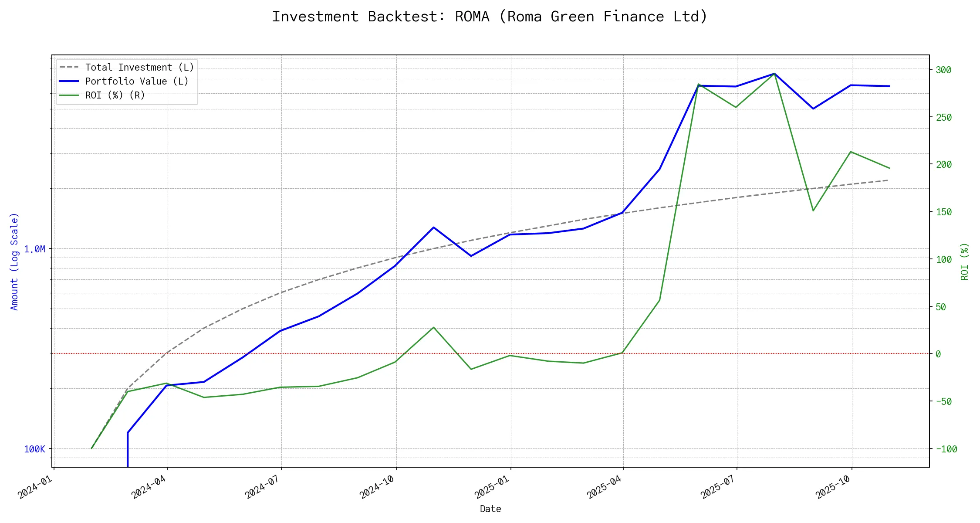980x523 pixels.
Task: Click the chart title text
Action: coord(490,17)
